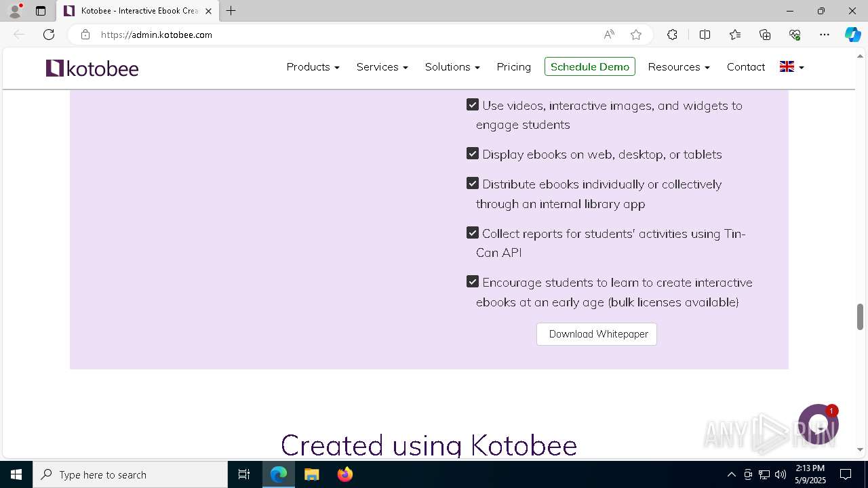
Task: Open the browser profile icon
Action: point(15,11)
